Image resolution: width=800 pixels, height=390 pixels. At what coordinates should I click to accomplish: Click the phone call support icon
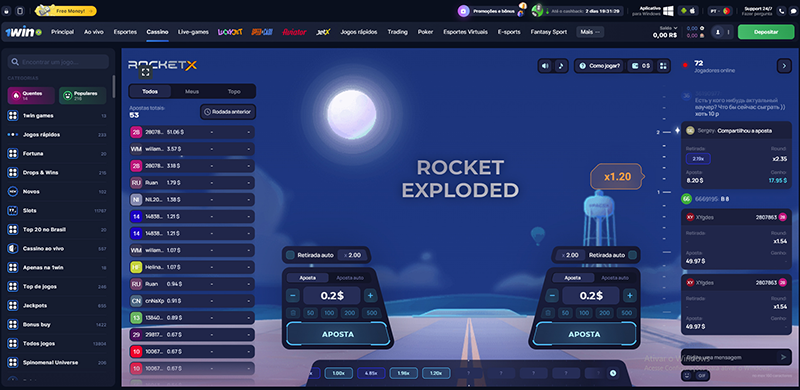pyautogui.click(x=781, y=11)
